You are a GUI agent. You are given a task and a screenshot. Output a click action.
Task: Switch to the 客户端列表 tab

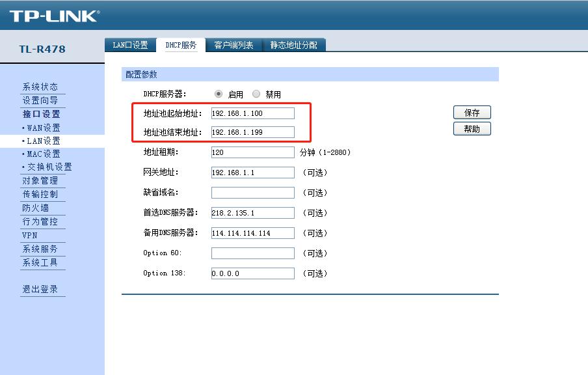234,46
